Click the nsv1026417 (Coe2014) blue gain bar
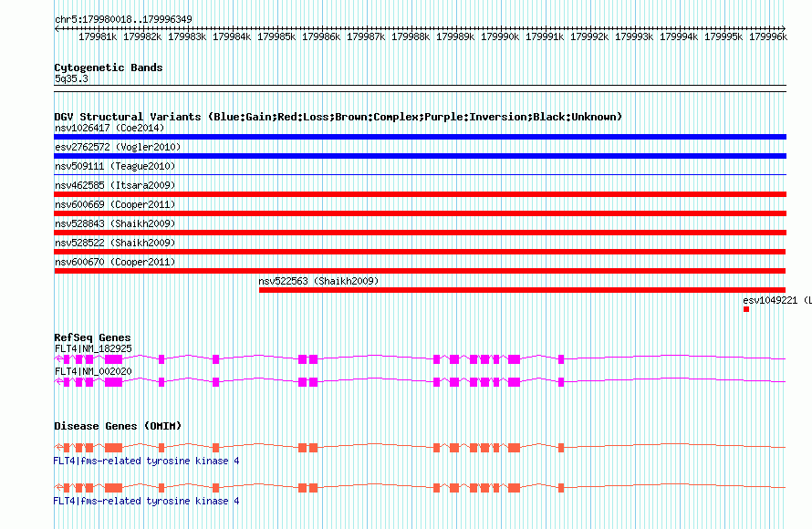812x529 pixels. click(420, 137)
